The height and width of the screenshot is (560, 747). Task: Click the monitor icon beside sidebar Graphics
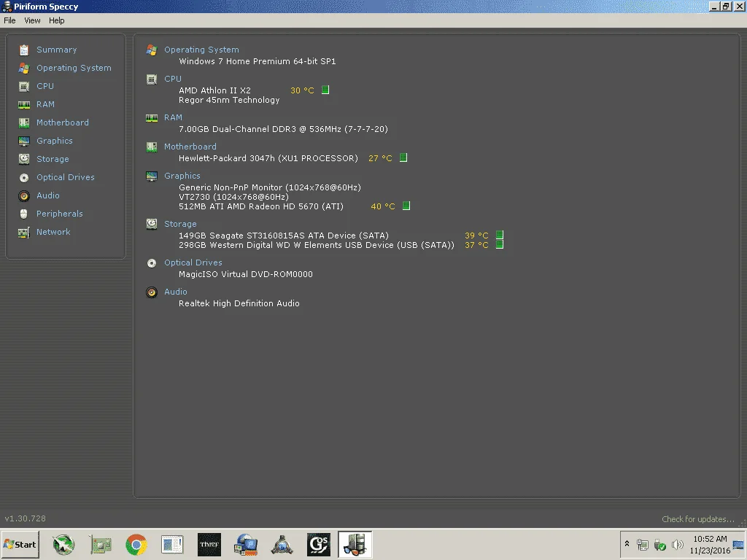tap(24, 141)
